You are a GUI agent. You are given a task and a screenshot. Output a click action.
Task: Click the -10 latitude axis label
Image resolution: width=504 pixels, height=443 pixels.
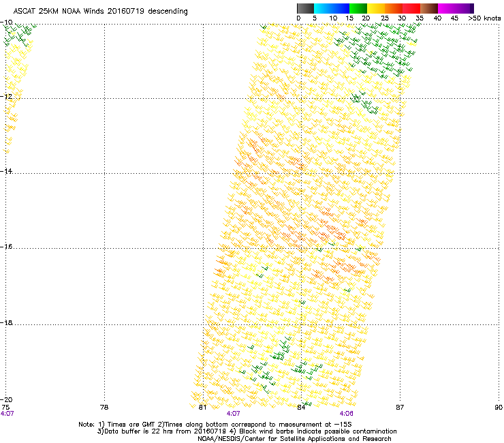(7, 22)
